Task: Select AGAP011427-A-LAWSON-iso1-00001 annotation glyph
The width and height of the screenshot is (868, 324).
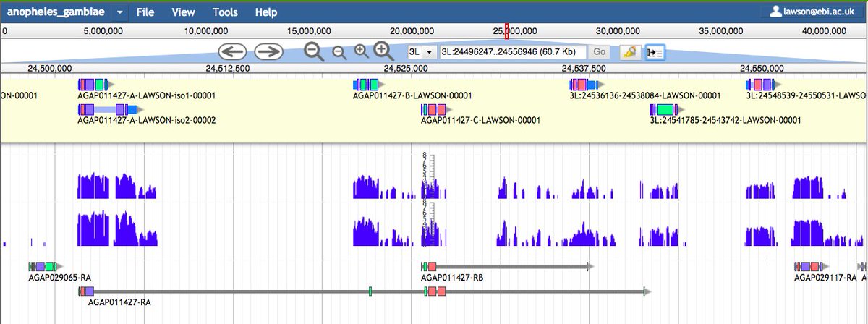Action: (95, 85)
